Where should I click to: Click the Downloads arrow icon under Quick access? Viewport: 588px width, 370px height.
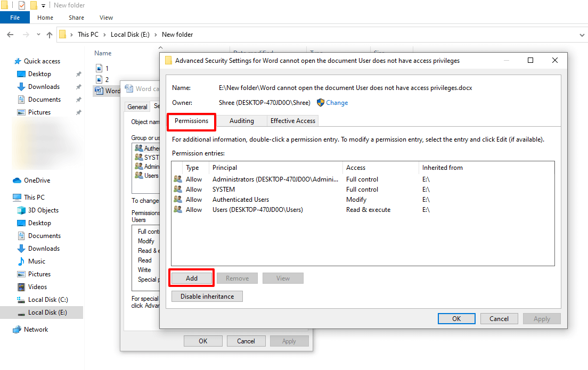point(21,87)
